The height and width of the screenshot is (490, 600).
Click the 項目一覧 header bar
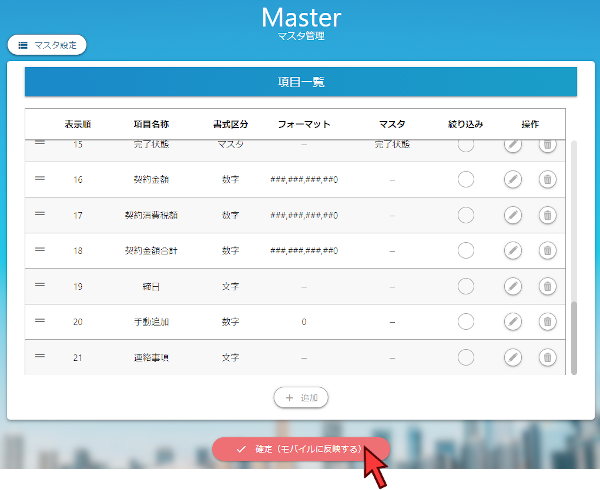coord(300,82)
